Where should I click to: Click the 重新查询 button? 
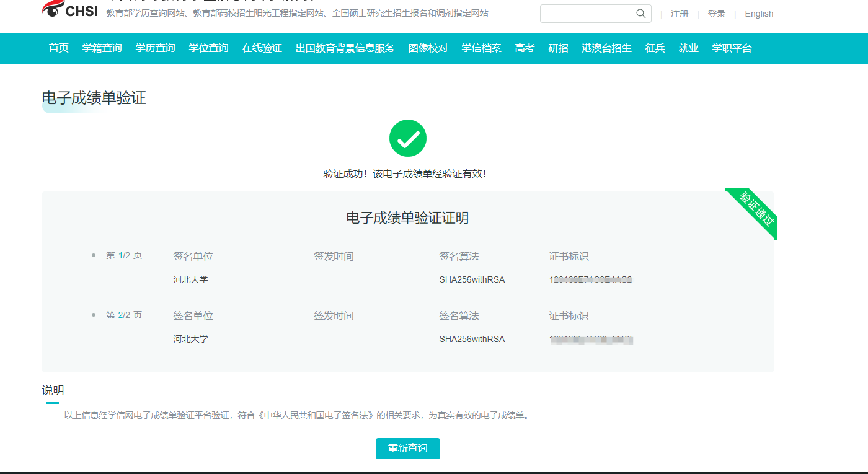click(407, 449)
